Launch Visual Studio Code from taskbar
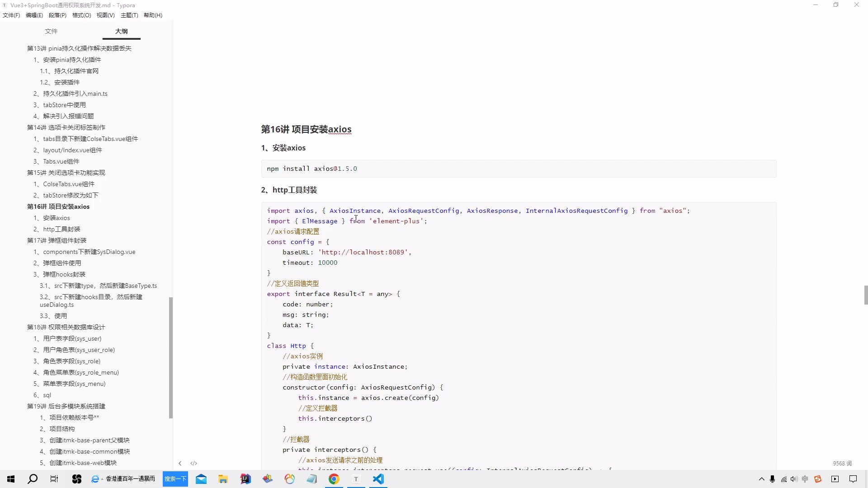Image resolution: width=868 pixels, height=488 pixels. click(x=378, y=479)
